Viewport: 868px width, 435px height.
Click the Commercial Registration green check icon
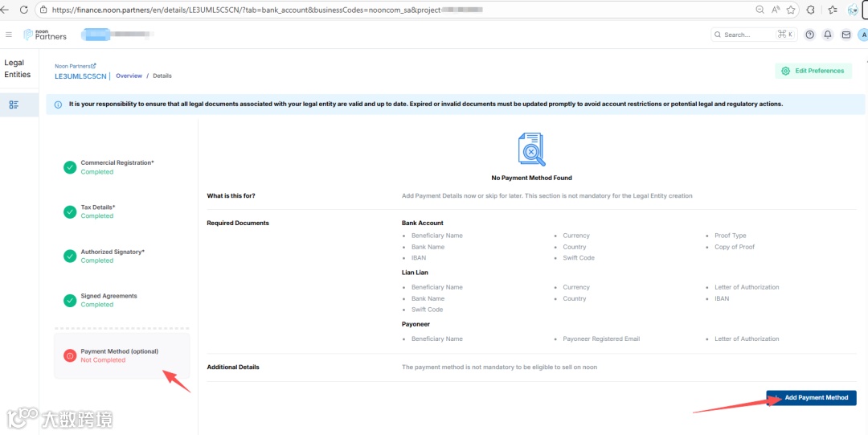[x=70, y=167]
